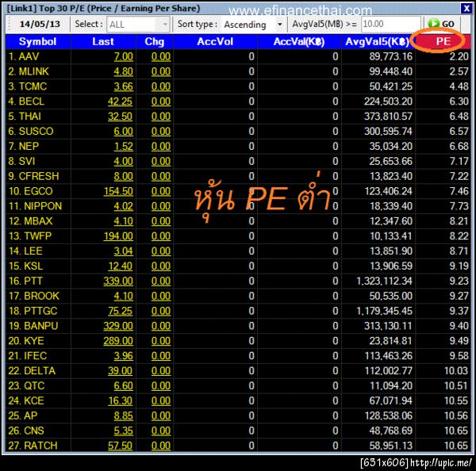Select the PTT symbol
The height and width of the screenshot is (471, 476).
pos(33,281)
